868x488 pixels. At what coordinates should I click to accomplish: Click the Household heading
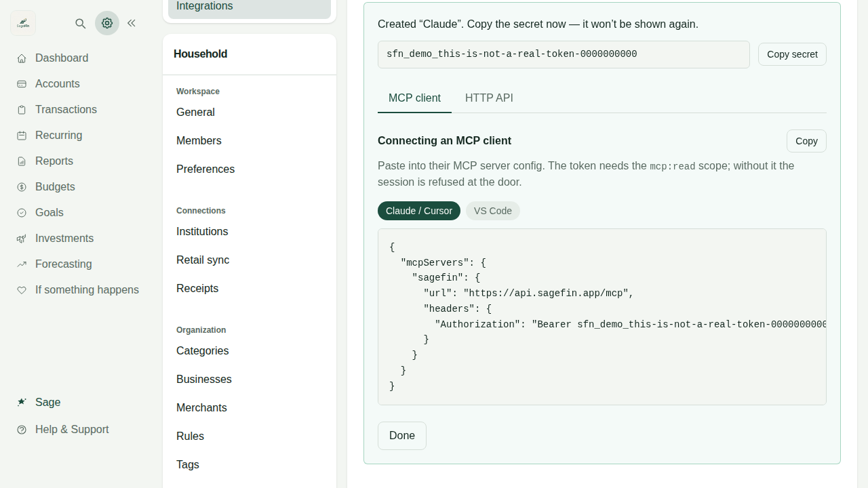[200, 54]
